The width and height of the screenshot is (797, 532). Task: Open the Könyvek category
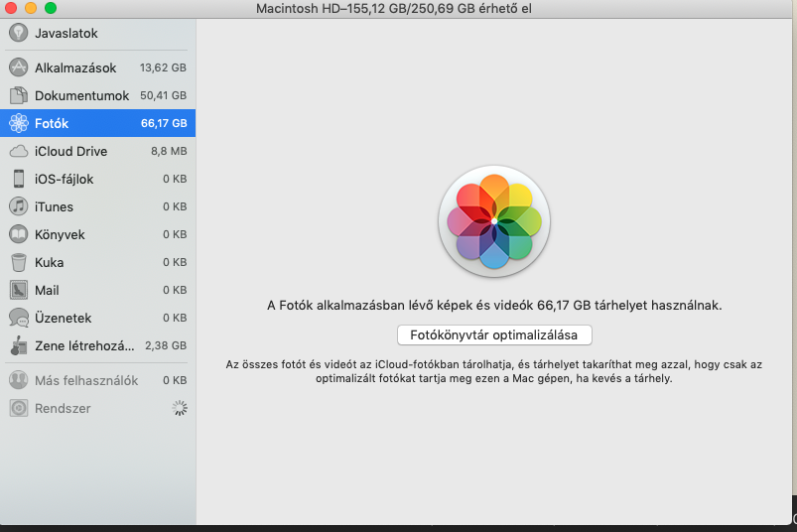click(97, 235)
